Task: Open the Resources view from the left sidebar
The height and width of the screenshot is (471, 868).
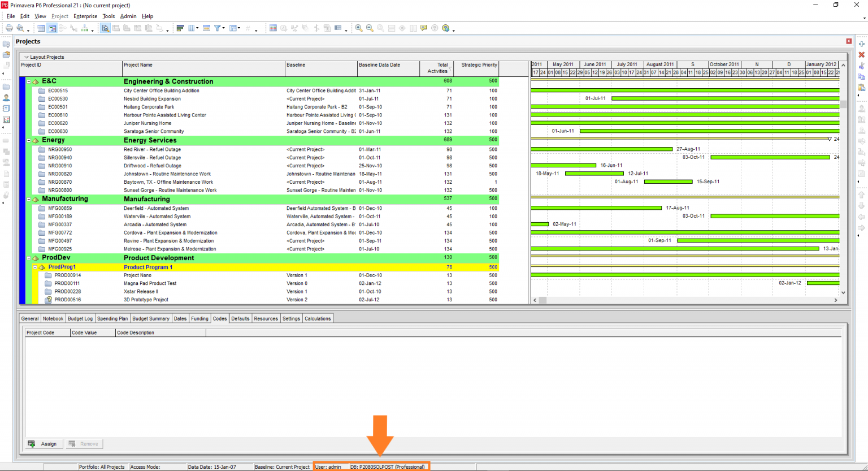Action: tap(6, 97)
